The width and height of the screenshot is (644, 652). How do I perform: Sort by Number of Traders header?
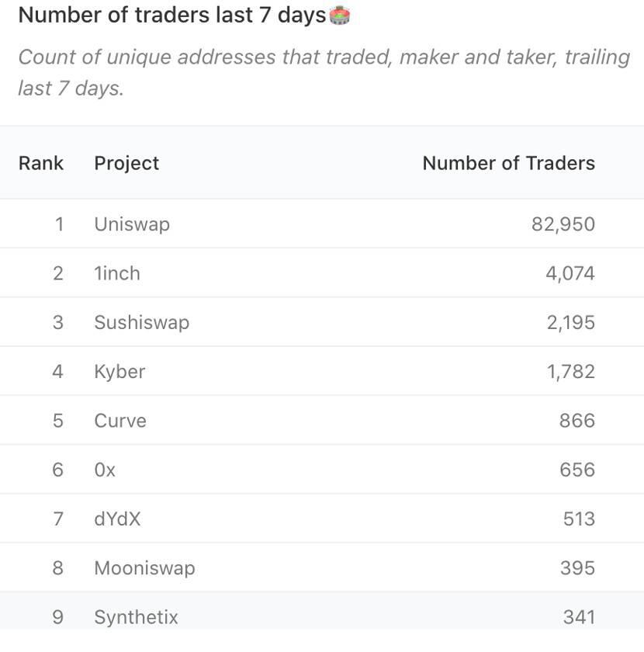pyautogui.click(x=508, y=163)
